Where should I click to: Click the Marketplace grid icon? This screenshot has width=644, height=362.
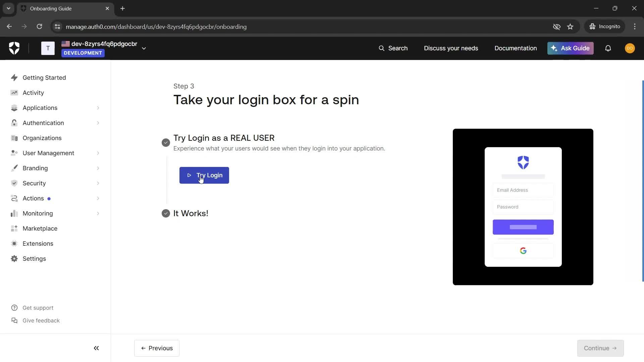[14, 229]
